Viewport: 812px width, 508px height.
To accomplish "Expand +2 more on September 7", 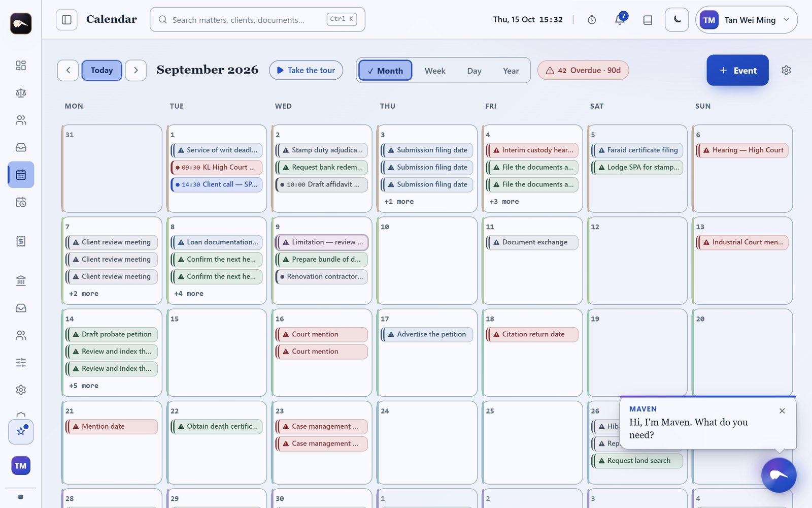I will click(x=84, y=294).
